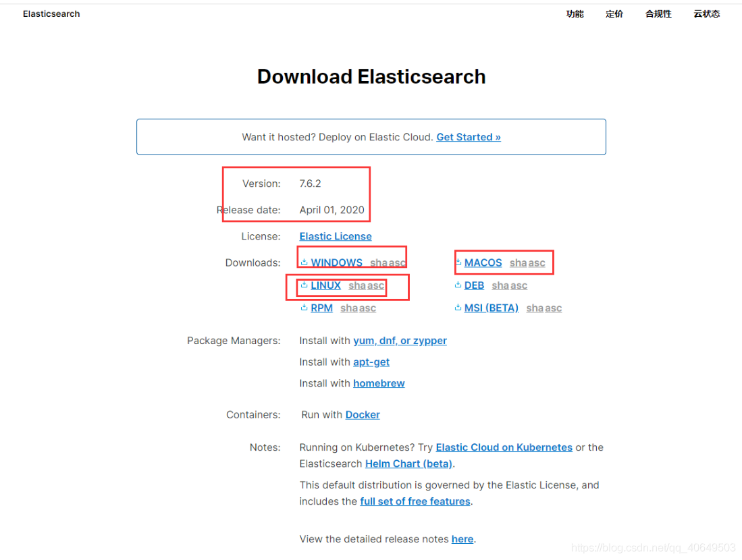Open the sha checksum for DEB
Screen dimensions: 742x560
pos(500,285)
